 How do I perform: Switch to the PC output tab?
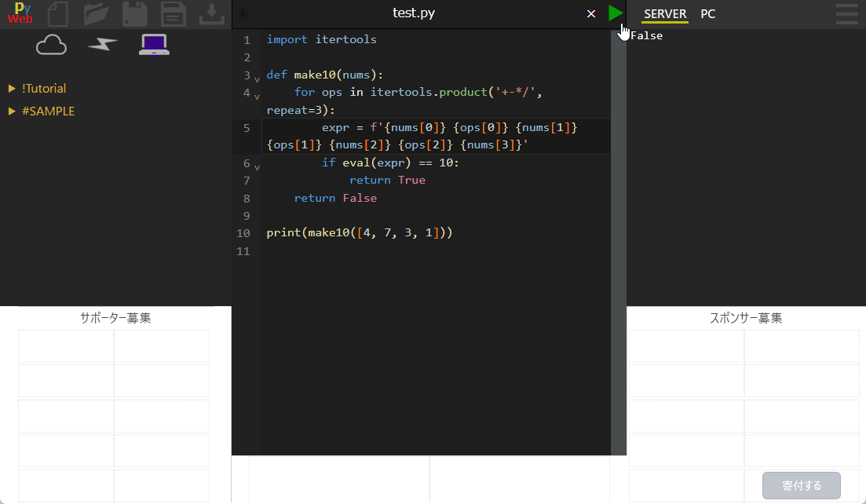[x=708, y=14]
